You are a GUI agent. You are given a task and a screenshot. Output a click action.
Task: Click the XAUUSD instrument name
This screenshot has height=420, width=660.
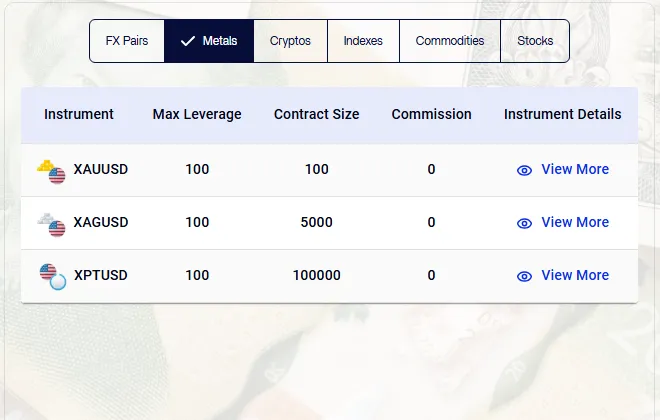[101, 170]
